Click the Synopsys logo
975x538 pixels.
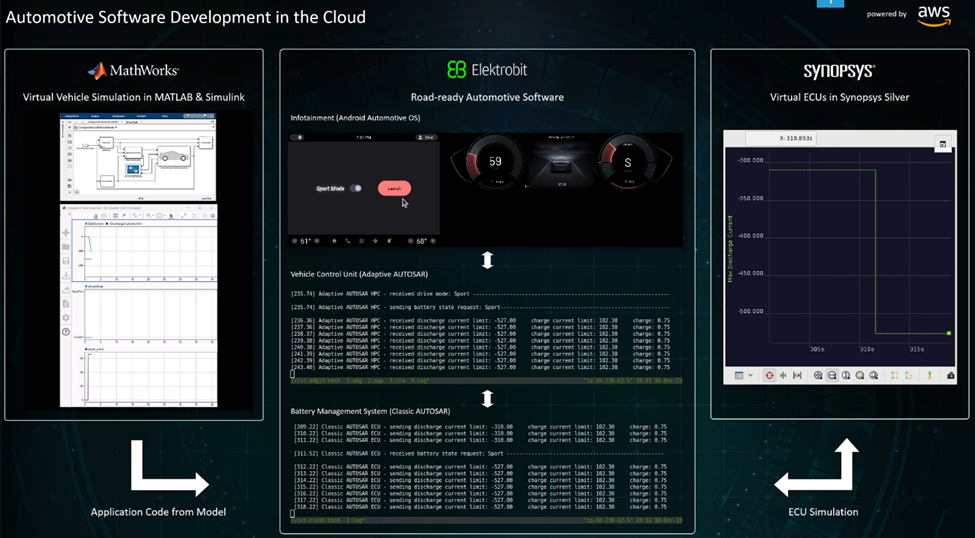coord(839,71)
